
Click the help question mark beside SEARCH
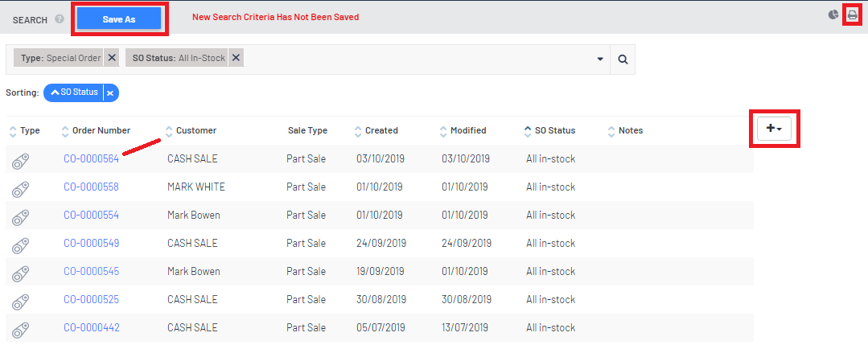point(60,18)
